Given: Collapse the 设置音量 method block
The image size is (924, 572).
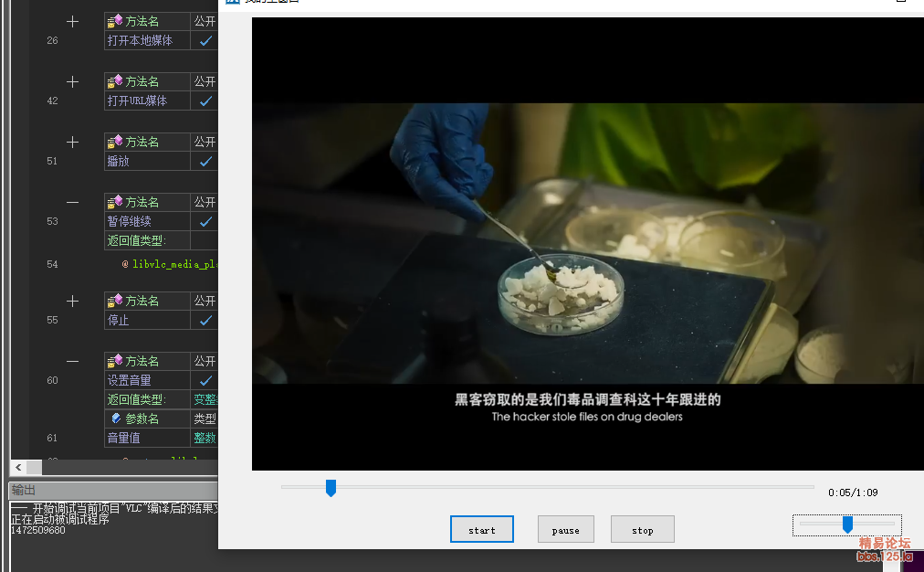Looking at the screenshot, I should 72,361.
